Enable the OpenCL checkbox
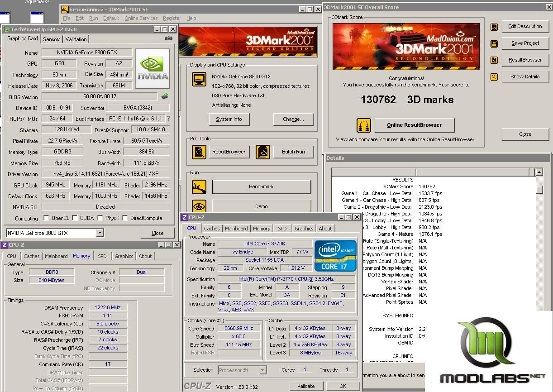 46,218
